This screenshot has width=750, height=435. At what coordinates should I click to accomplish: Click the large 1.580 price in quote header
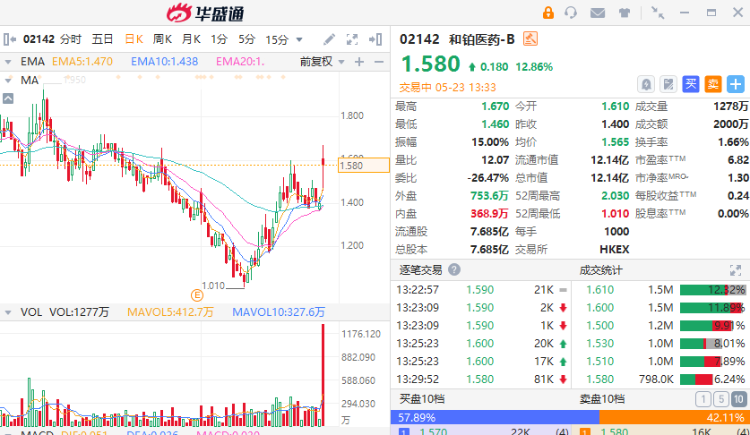[430, 65]
